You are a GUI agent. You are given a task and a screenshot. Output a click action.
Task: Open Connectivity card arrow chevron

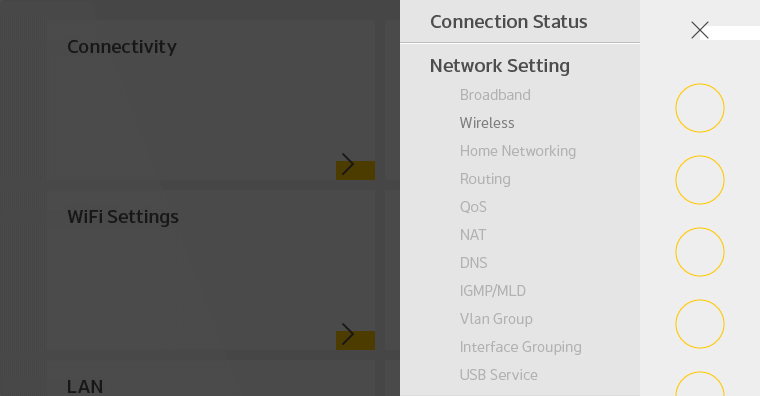(348, 164)
